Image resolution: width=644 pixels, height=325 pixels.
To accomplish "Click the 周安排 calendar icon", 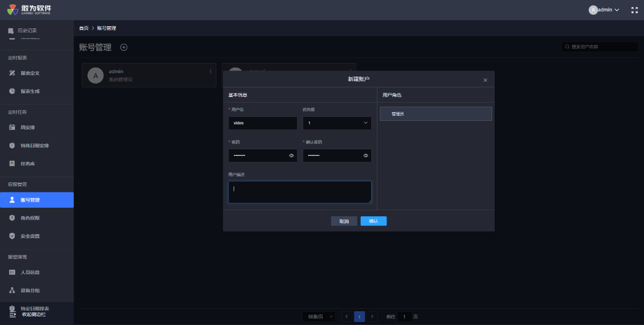I will (12, 127).
